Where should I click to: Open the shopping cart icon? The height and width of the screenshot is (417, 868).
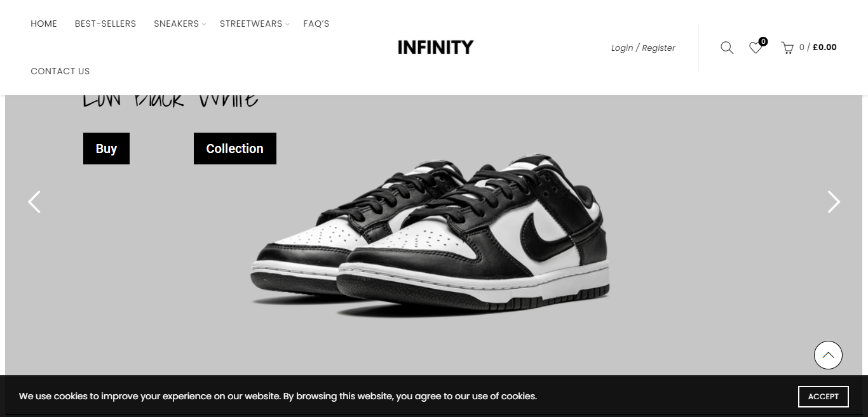pos(787,48)
